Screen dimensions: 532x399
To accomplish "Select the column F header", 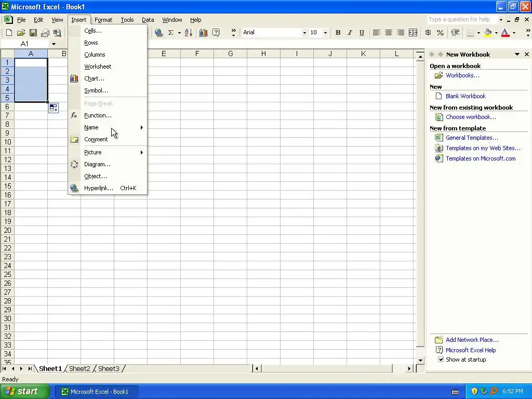I will click(197, 54).
